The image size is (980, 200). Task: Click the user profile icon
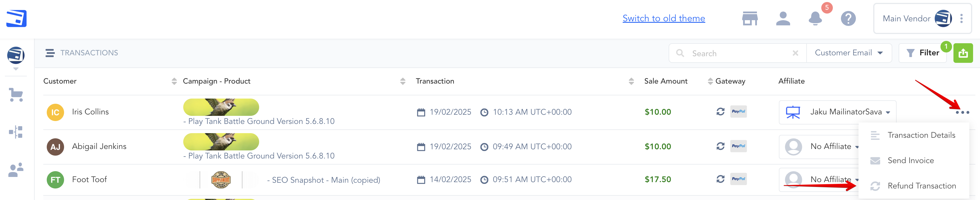783,18
